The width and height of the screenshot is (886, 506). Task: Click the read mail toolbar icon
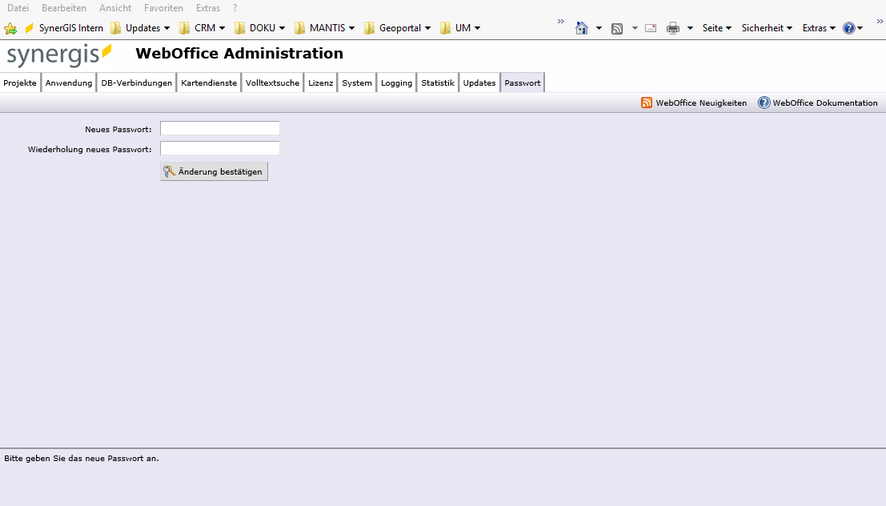[x=651, y=28]
